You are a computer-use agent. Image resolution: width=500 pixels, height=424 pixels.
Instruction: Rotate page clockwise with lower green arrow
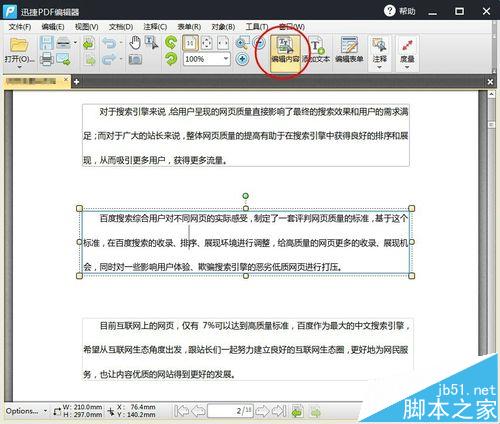click(x=171, y=59)
